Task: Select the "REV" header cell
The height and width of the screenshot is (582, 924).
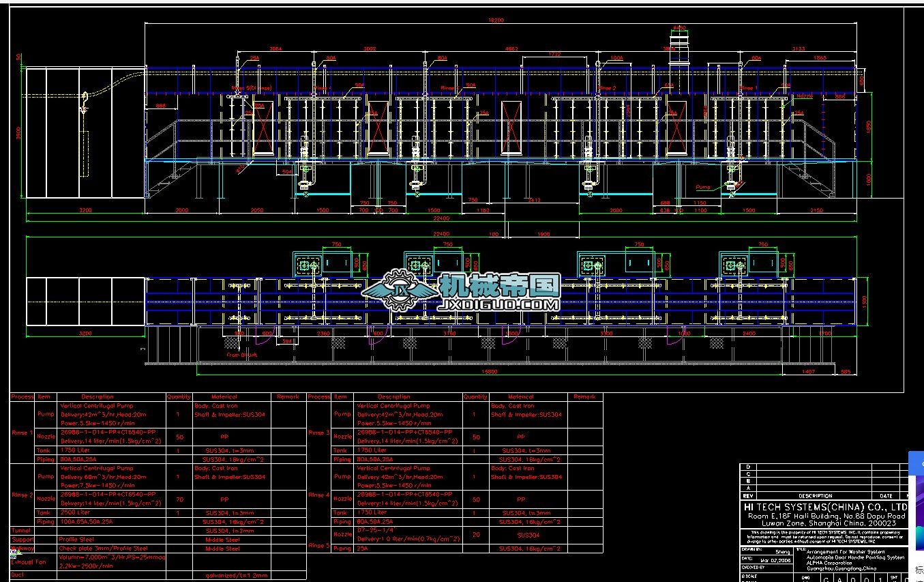Action: pyautogui.click(x=748, y=496)
